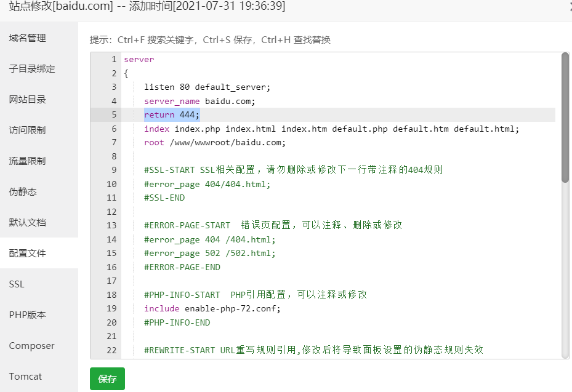Click the 配置文件 tab

[28, 254]
